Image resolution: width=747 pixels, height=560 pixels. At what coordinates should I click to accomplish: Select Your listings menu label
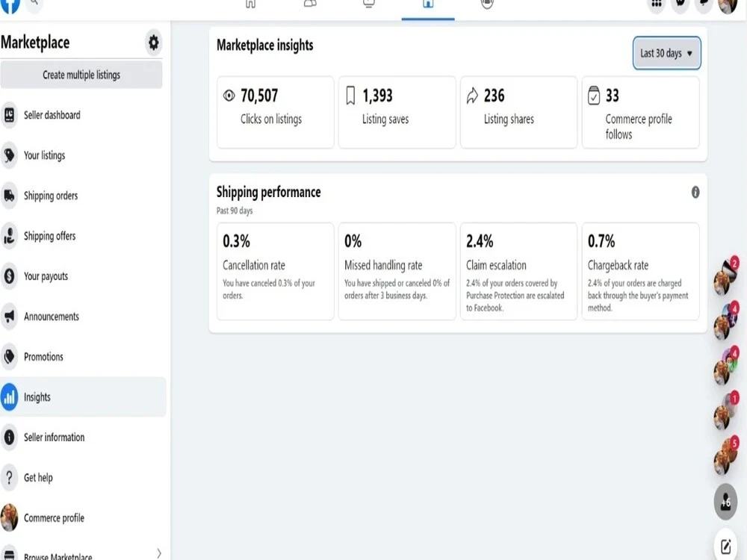pyautogui.click(x=44, y=156)
